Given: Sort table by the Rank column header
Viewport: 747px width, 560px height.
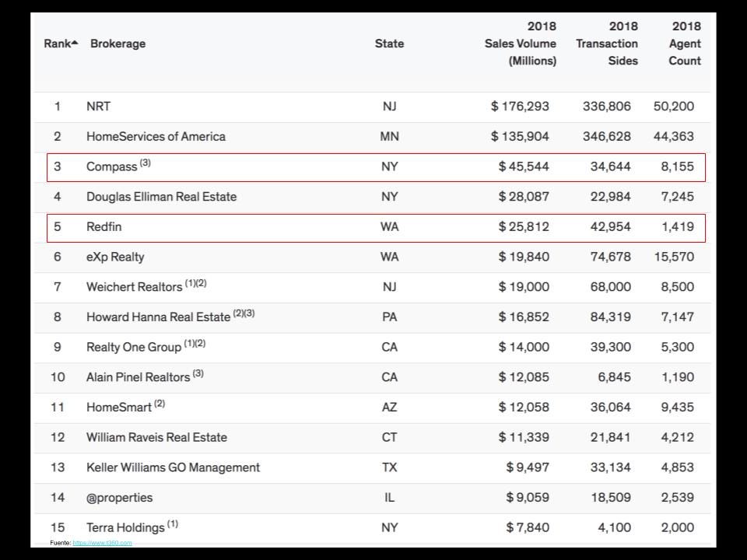Looking at the screenshot, I should tap(61, 44).
